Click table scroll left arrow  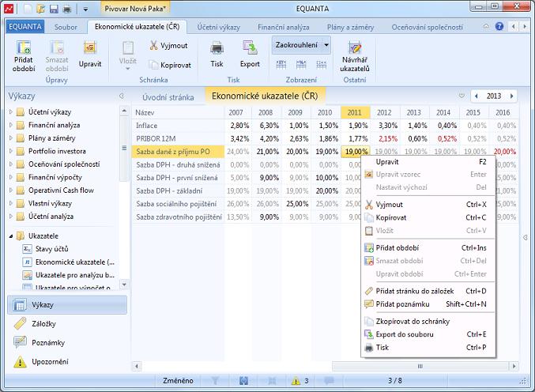pos(137,366)
